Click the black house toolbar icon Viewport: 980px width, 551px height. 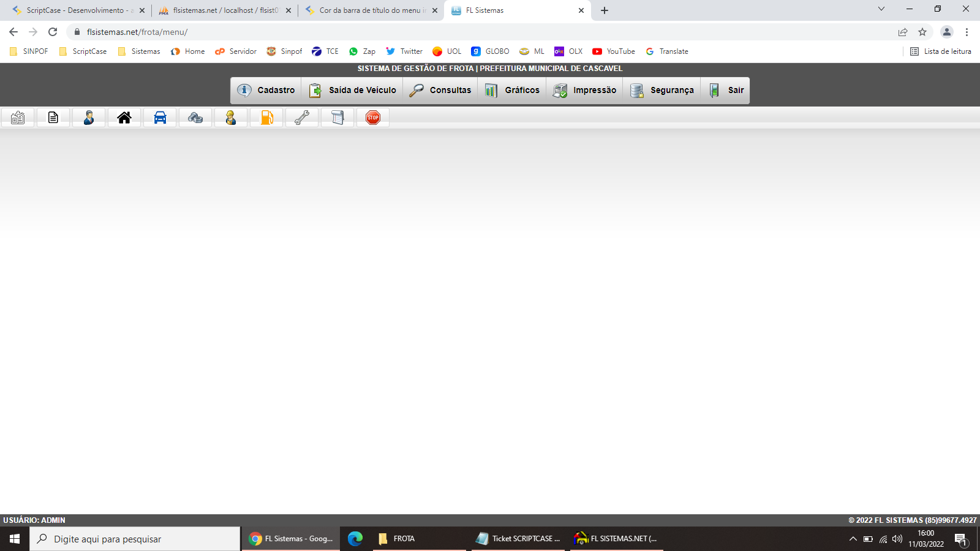click(124, 118)
